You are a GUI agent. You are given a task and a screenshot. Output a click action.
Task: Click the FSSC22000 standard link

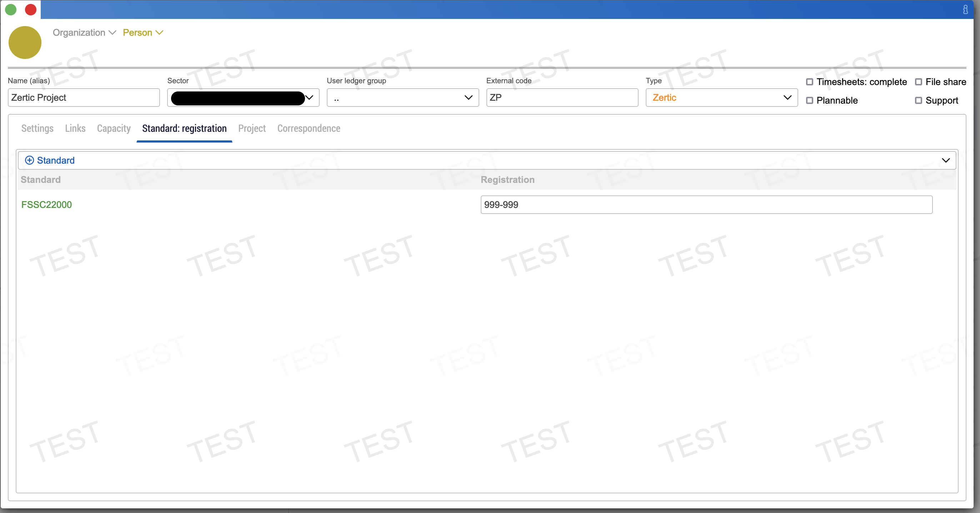[x=46, y=205]
